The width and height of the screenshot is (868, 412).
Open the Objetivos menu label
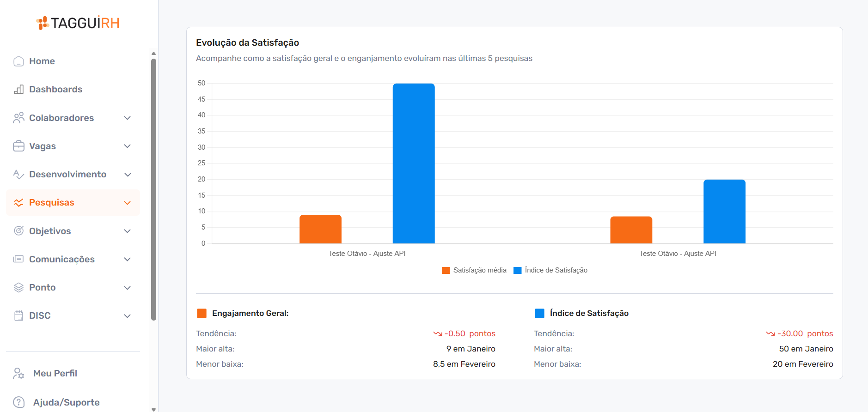tap(50, 231)
